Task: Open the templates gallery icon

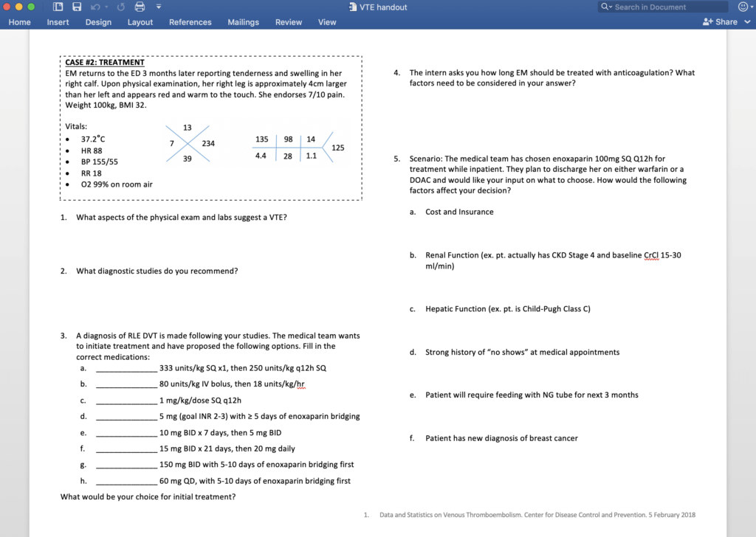Action: pos(58,7)
